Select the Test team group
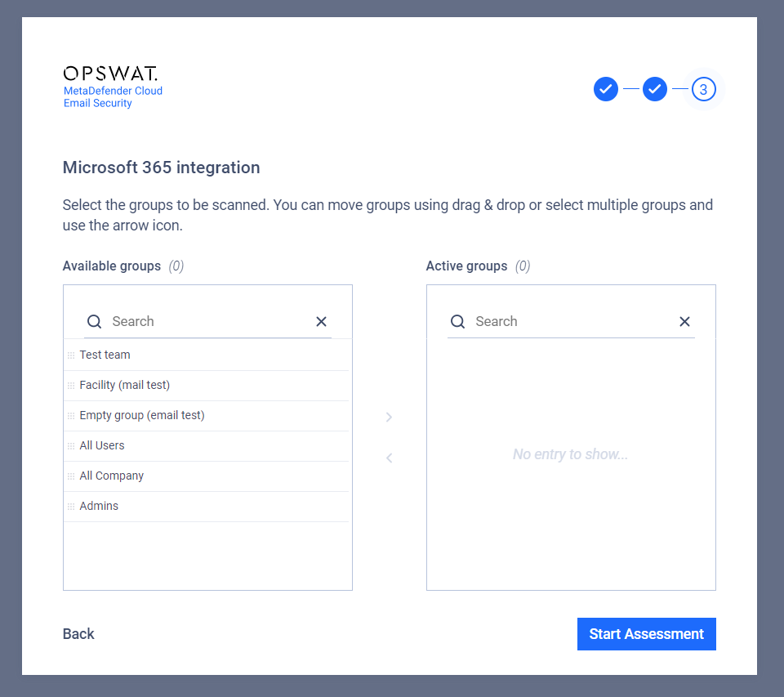Screen dimensions: 784x697 coord(206,355)
